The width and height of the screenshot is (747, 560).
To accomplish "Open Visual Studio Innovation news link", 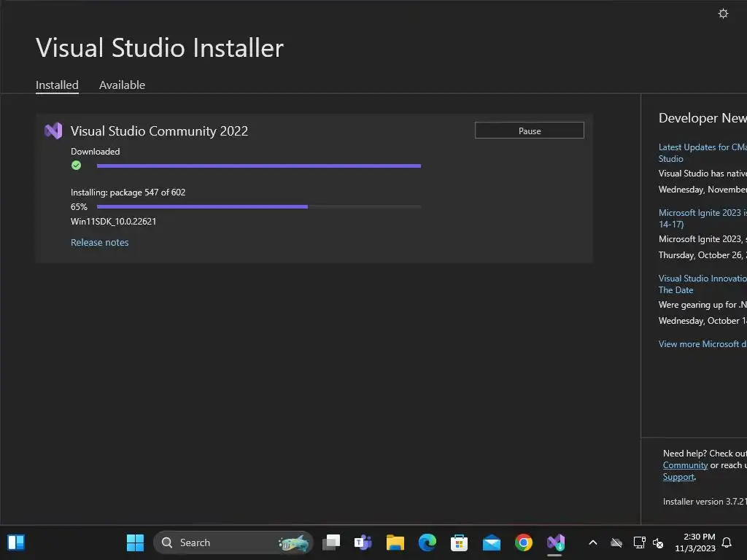I will (703, 284).
